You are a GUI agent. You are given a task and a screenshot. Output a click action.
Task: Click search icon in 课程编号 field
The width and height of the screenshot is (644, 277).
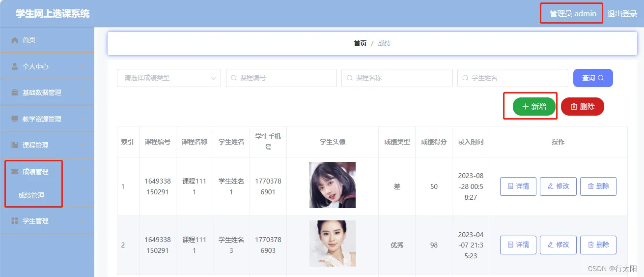coord(234,78)
